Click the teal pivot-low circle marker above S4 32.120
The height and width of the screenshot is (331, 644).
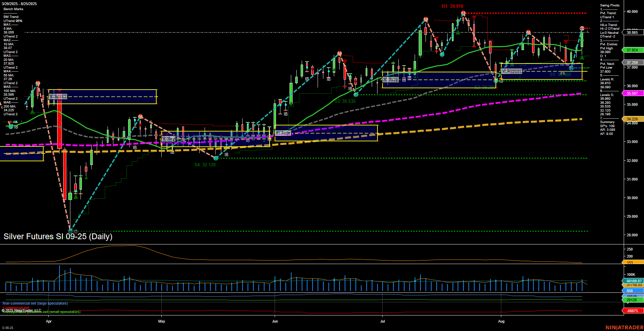[215, 158]
